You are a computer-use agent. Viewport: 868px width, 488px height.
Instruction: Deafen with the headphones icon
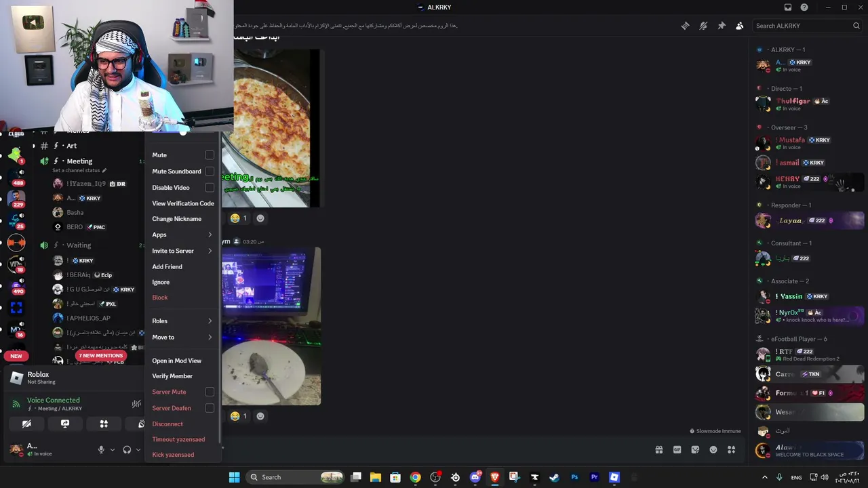127,449
